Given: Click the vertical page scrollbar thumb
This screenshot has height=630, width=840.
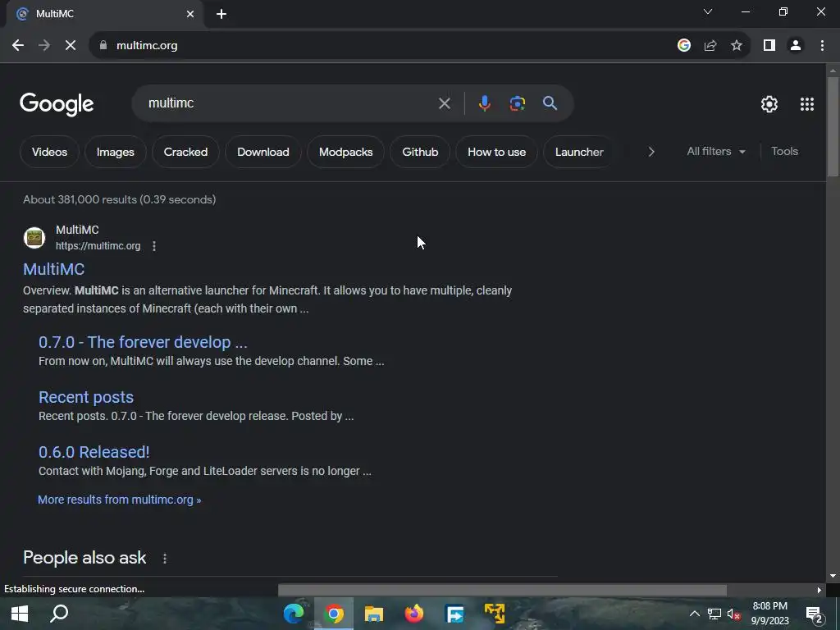Looking at the screenshot, I should tap(833, 126).
